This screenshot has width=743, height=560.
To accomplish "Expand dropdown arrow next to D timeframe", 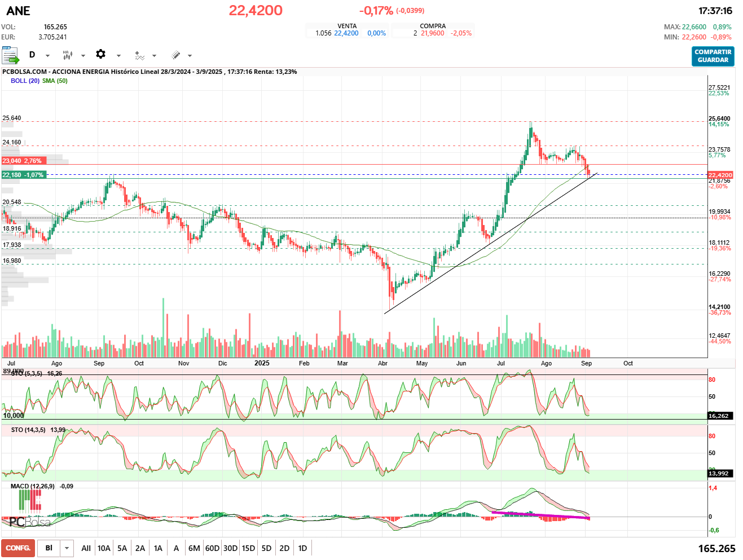I will click(x=47, y=55).
